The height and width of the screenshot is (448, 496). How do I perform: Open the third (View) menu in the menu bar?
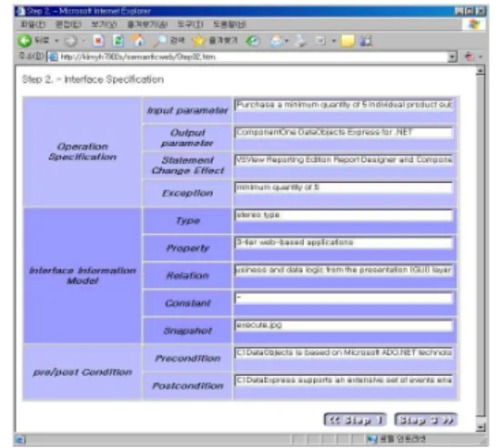point(104,25)
